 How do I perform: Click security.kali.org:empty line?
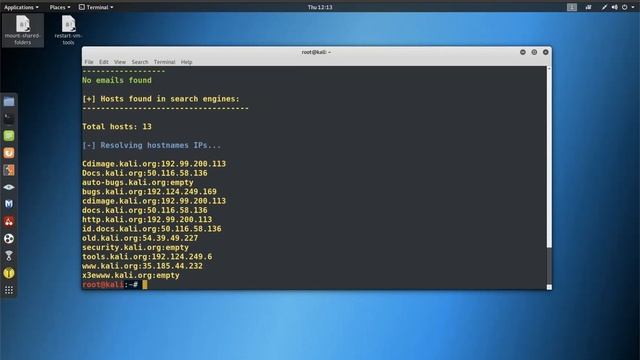pos(135,247)
